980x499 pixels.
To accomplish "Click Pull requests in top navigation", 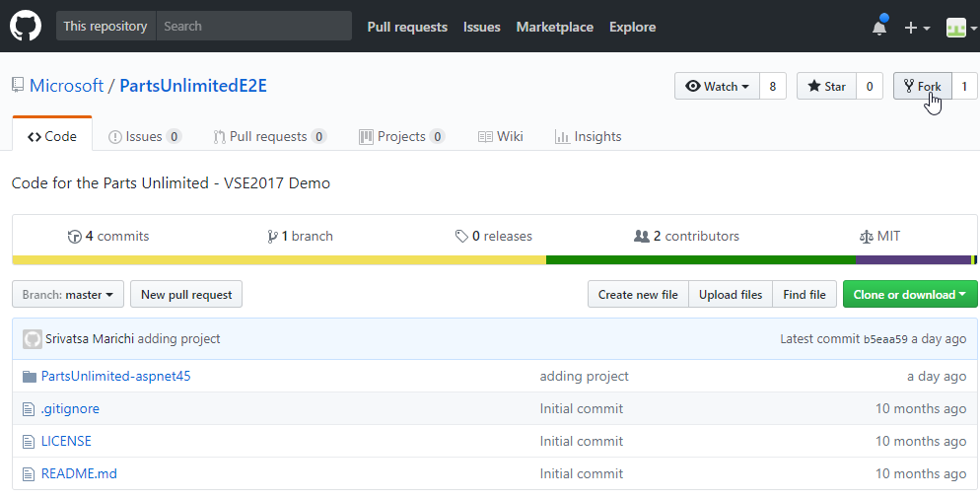I will click(x=407, y=27).
